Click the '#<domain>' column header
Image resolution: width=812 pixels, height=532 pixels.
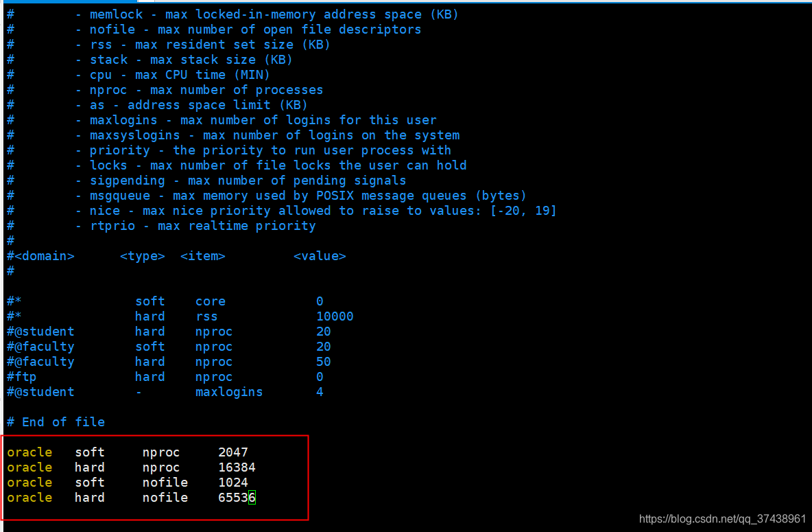(41, 256)
